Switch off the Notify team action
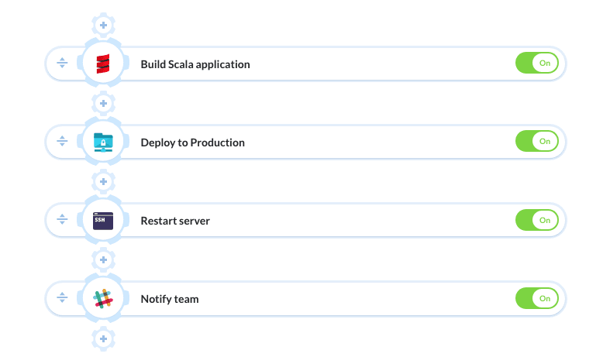Image resolution: width=610 pixels, height=364 pixels. [536, 299]
